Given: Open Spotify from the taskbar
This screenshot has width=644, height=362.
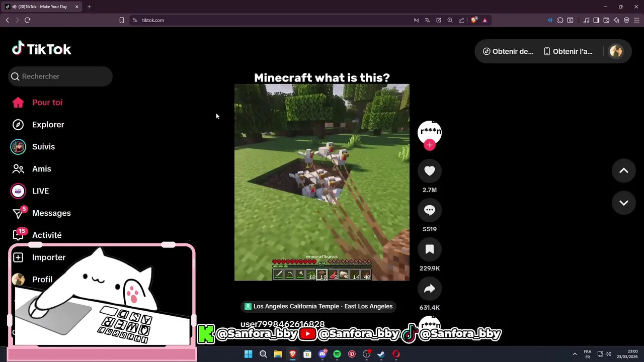Looking at the screenshot, I should click(x=337, y=354).
